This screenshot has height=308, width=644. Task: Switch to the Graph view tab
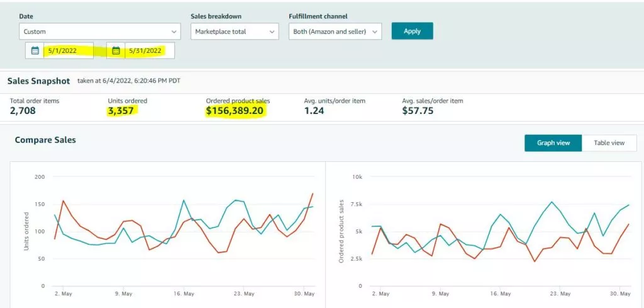[x=553, y=143]
